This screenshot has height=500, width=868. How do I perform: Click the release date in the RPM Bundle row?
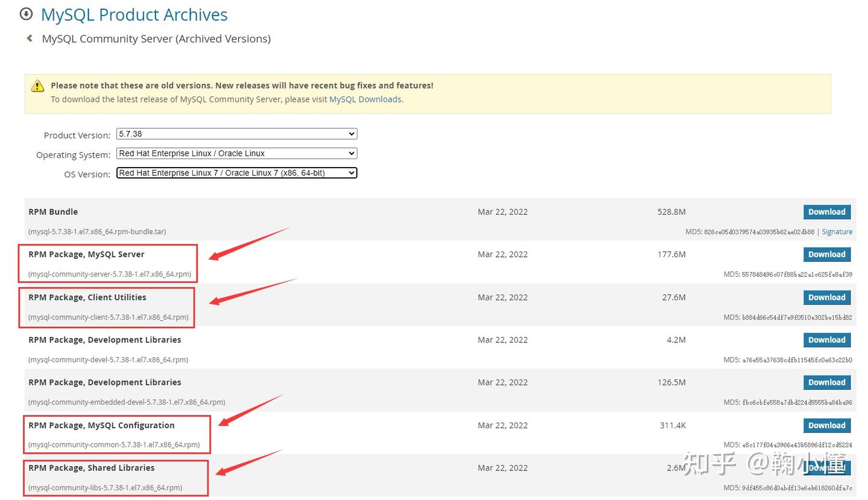point(503,212)
